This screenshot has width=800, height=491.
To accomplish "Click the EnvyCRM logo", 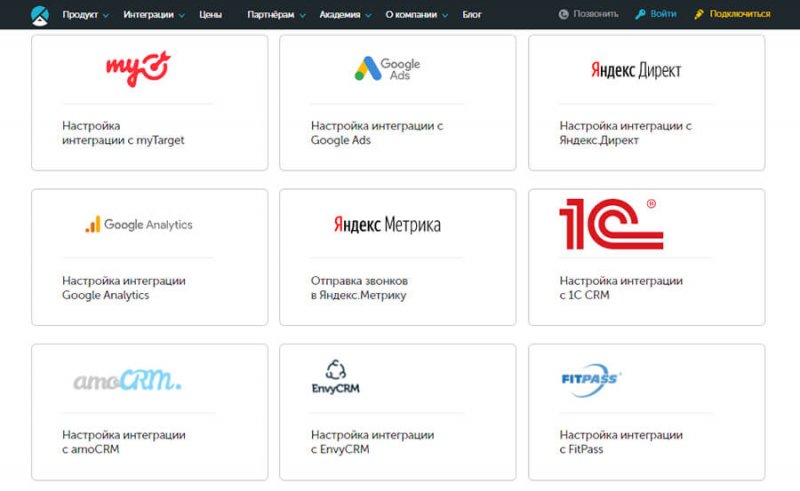I will pos(335,378).
